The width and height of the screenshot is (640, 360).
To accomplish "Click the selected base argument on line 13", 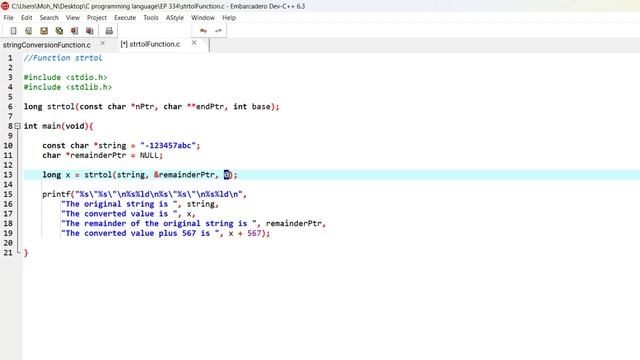I will click(227, 175).
